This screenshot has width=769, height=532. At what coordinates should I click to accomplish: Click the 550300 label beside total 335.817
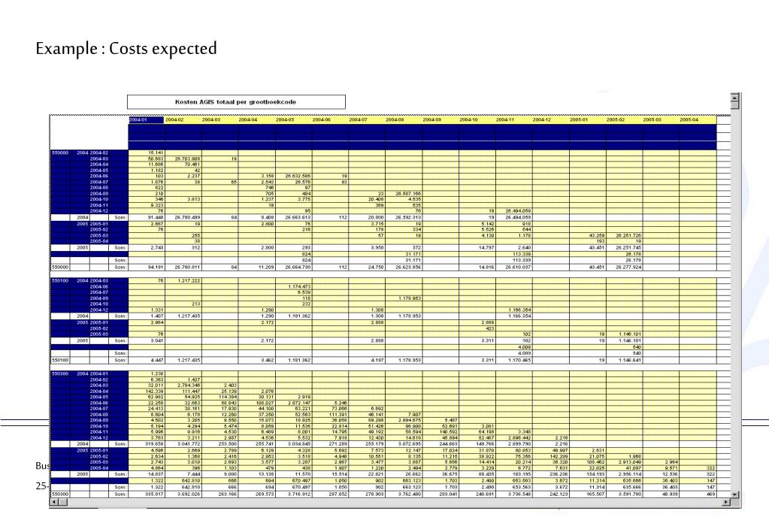(60, 494)
